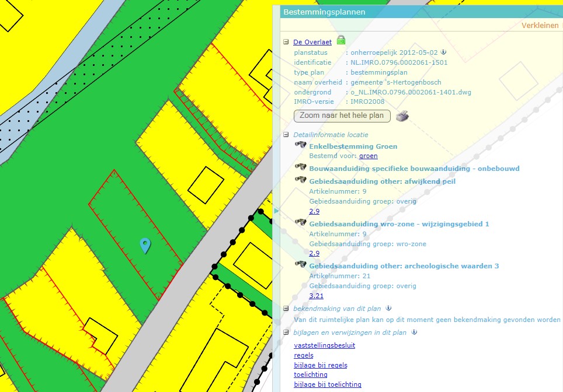Click the type plan value bestemmingsplan
This screenshot has width=563, height=392.
pos(379,72)
